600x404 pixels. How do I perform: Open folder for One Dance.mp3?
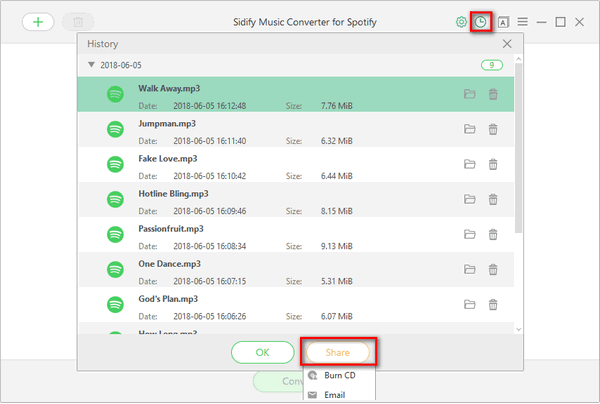[470, 269]
